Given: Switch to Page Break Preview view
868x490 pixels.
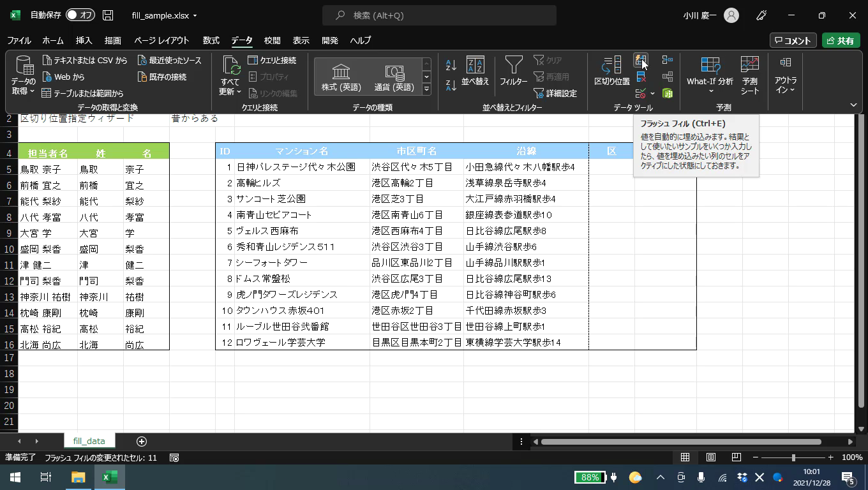Looking at the screenshot, I should (736, 457).
